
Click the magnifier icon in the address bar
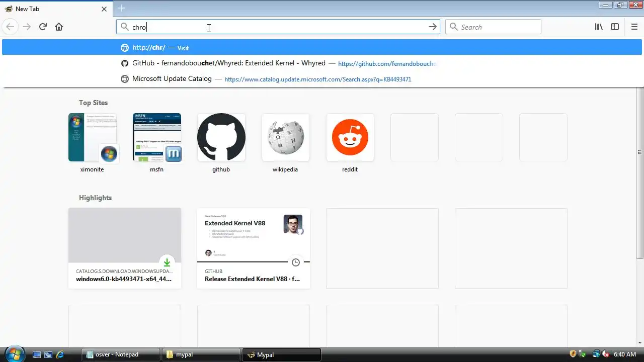point(125,27)
